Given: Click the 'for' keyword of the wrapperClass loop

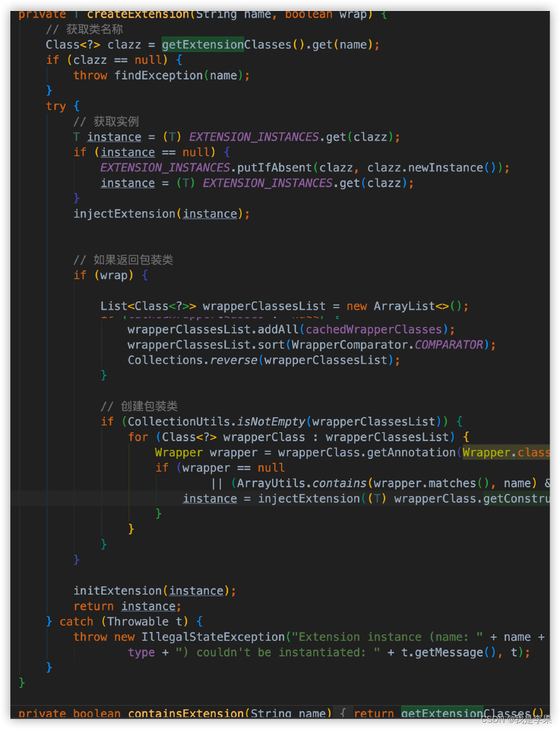Looking at the screenshot, I should pos(138,437).
